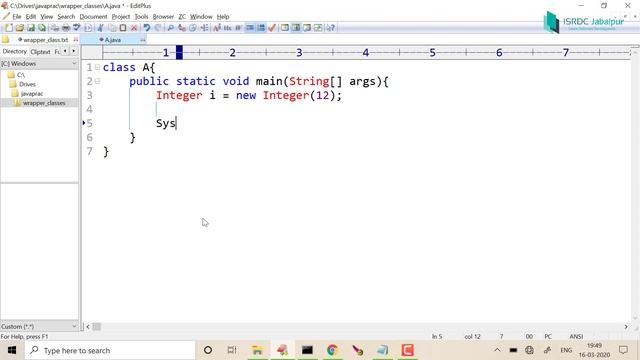The height and width of the screenshot is (360, 640).
Task: Open the [C:] Windows drive dropdown
Action: coord(39,64)
